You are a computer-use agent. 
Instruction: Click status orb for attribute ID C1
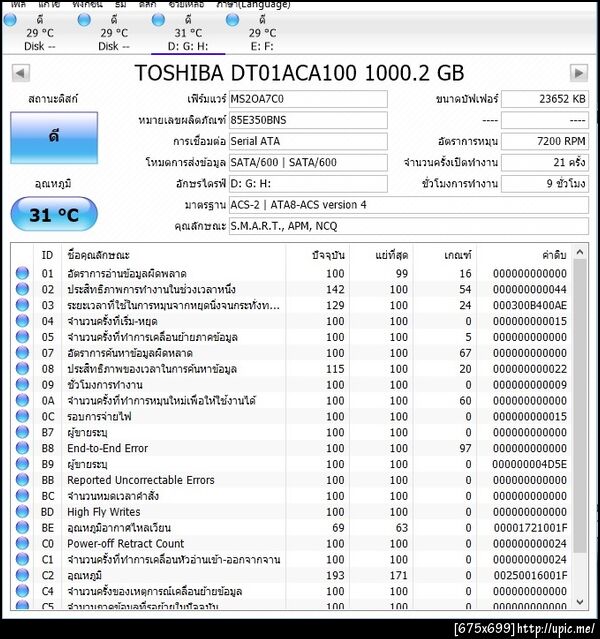[22, 559]
